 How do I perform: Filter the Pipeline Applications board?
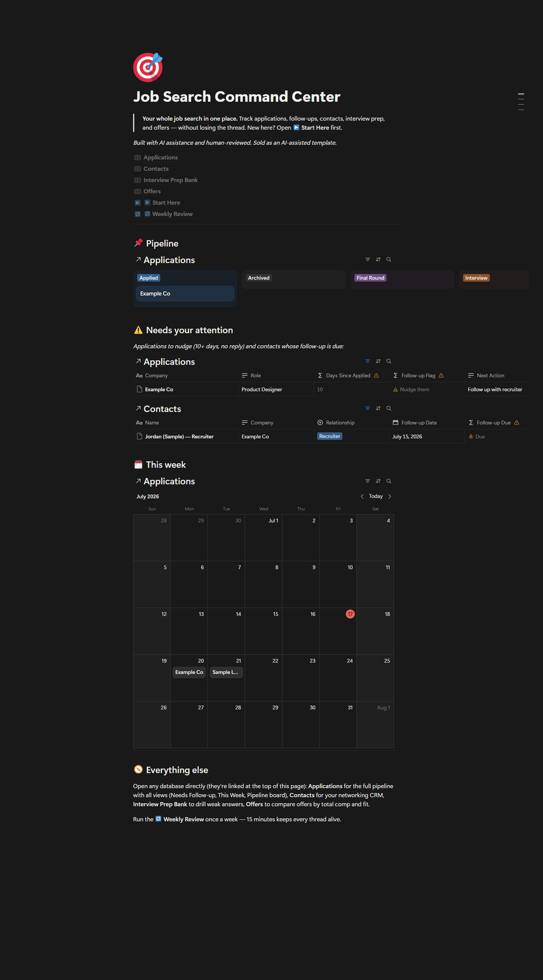(367, 260)
